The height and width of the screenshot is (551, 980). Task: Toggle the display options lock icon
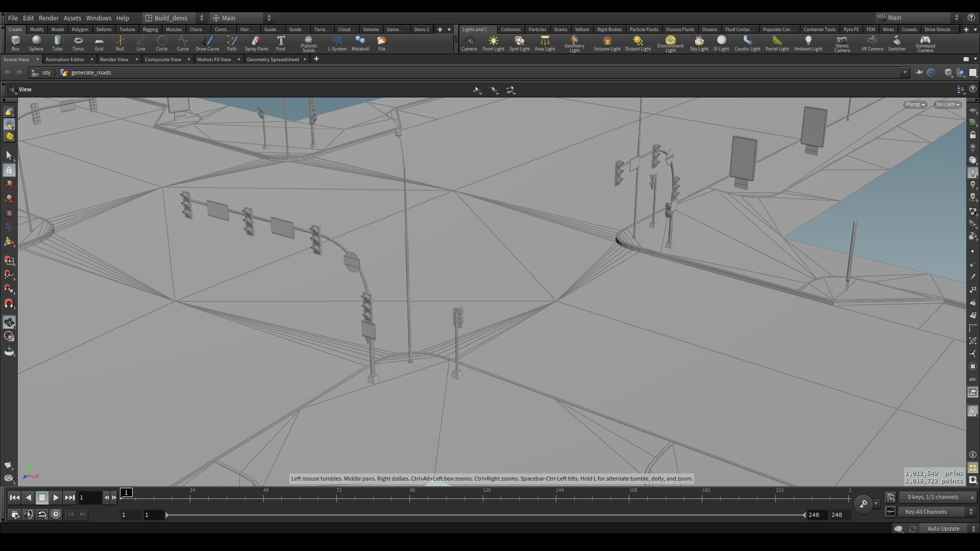[973, 135]
